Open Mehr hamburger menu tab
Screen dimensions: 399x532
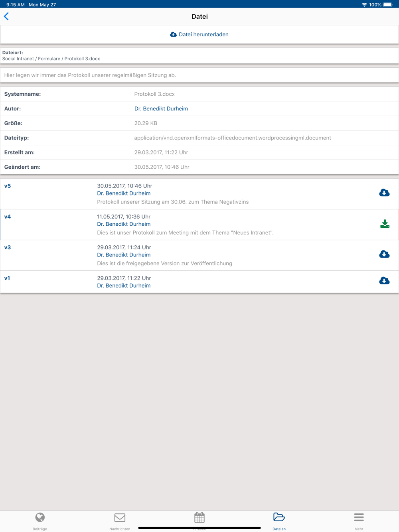(359, 521)
